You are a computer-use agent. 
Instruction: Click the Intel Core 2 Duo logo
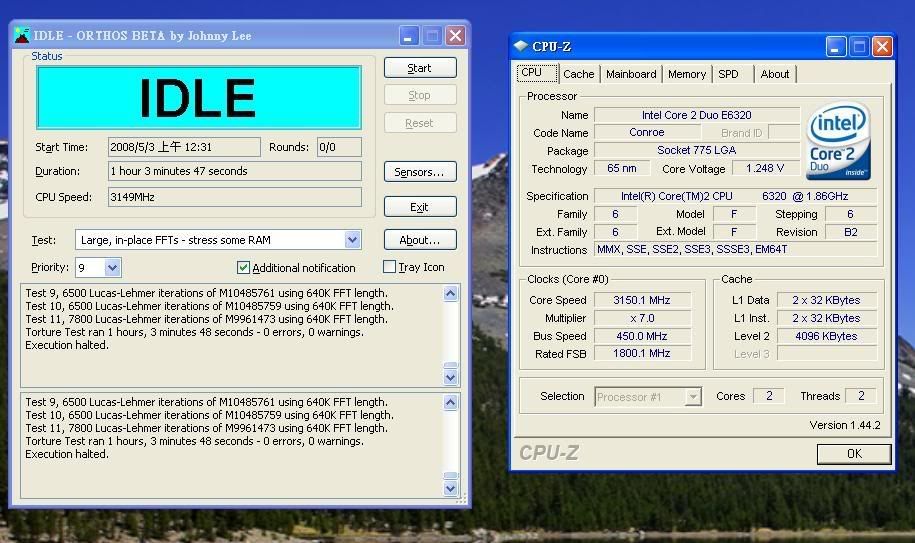click(x=839, y=141)
